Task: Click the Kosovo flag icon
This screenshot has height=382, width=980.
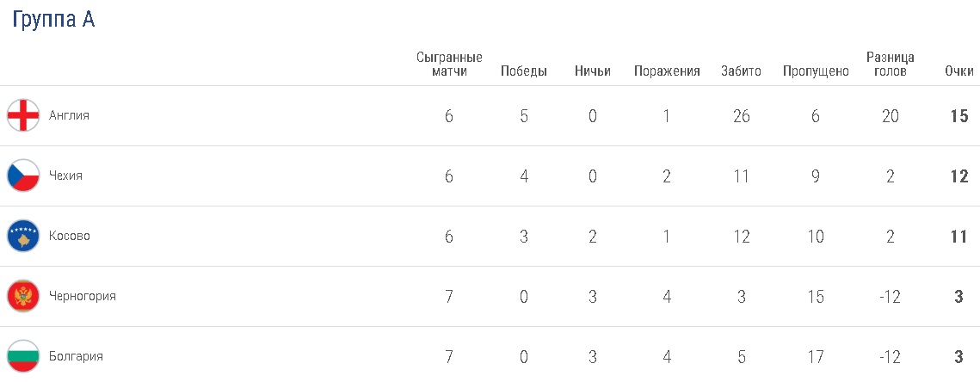Action: [23, 236]
